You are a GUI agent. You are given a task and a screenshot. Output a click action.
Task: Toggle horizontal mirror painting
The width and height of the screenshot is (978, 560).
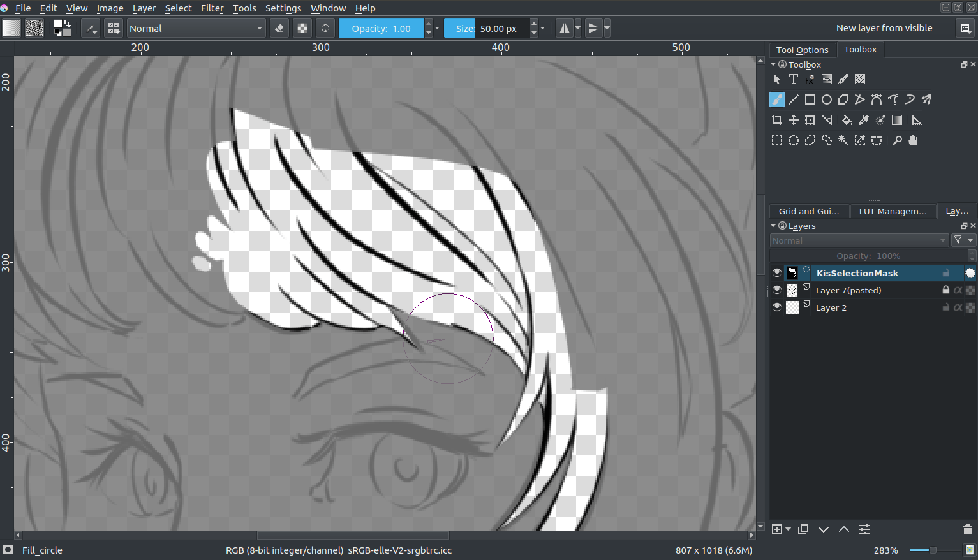pos(564,28)
